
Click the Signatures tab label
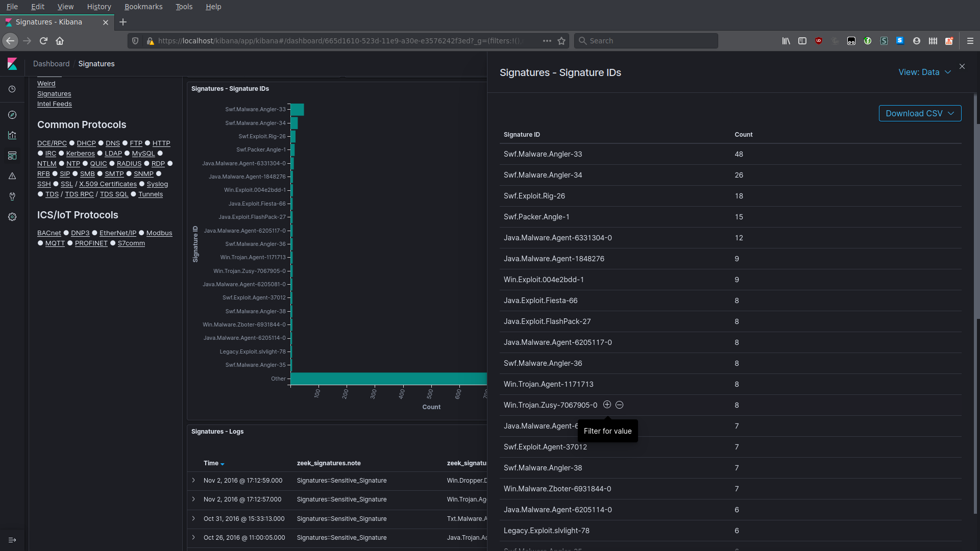click(x=96, y=64)
